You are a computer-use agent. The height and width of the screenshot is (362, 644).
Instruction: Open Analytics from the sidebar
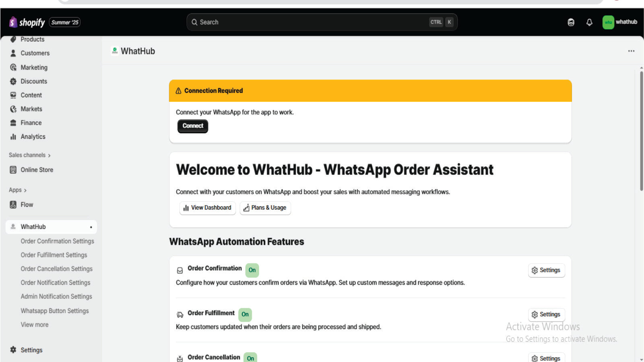33,137
